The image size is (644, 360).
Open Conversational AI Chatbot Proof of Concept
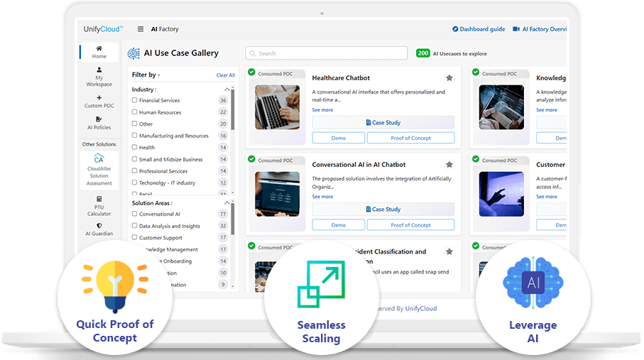click(x=410, y=225)
